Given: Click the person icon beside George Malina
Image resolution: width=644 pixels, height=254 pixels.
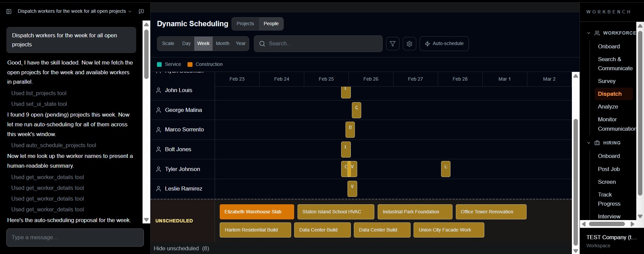Looking at the screenshot, I should point(159,110).
